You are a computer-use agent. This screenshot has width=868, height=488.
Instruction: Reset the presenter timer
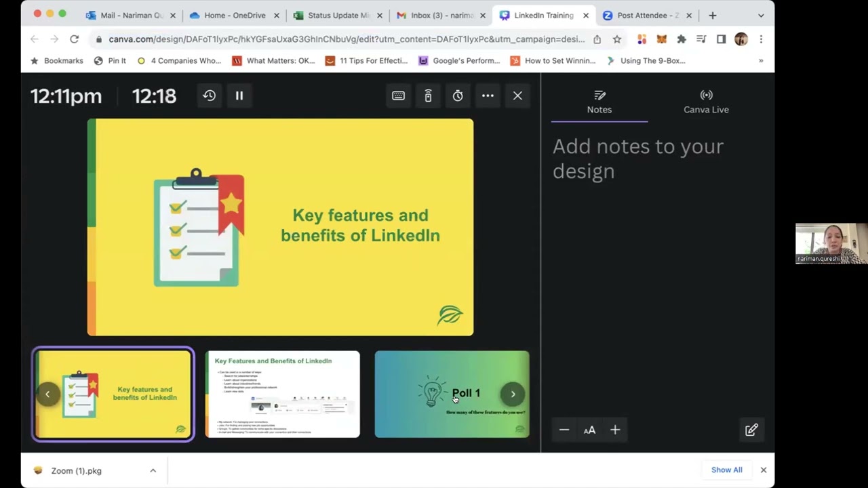[209, 96]
